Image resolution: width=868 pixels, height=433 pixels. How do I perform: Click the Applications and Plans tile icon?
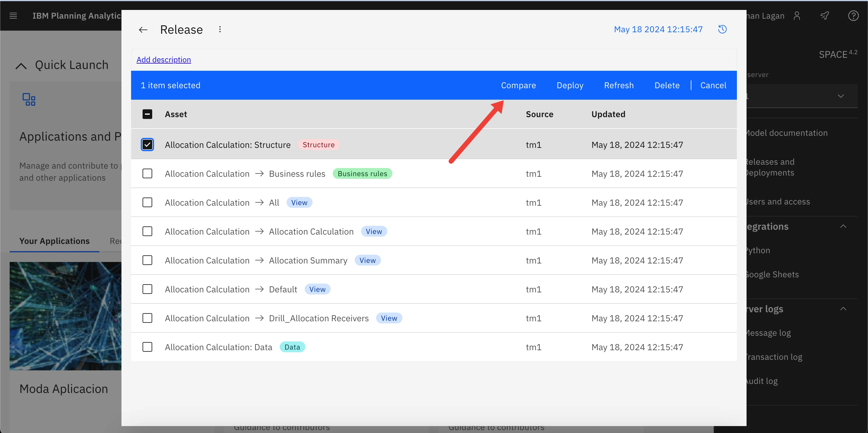click(29, 99)
